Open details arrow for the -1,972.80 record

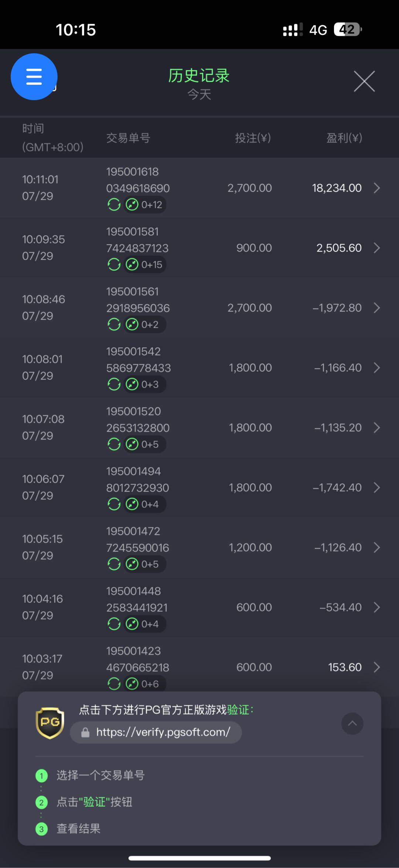click(x=377, y=308)
